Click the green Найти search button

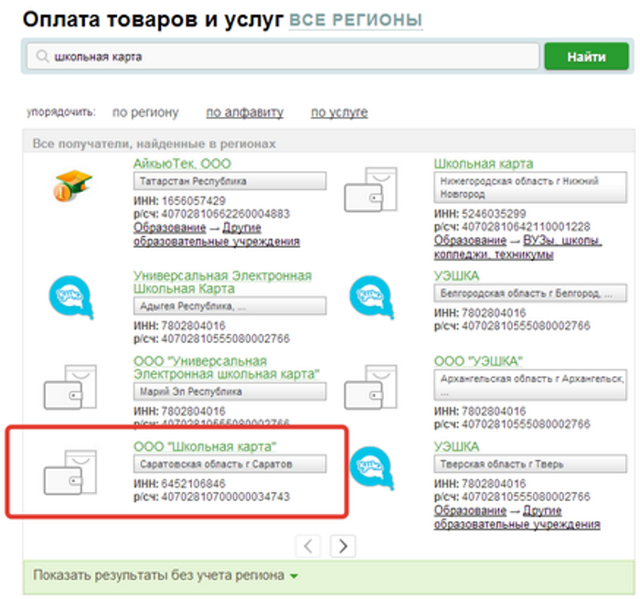click(586, 56)
